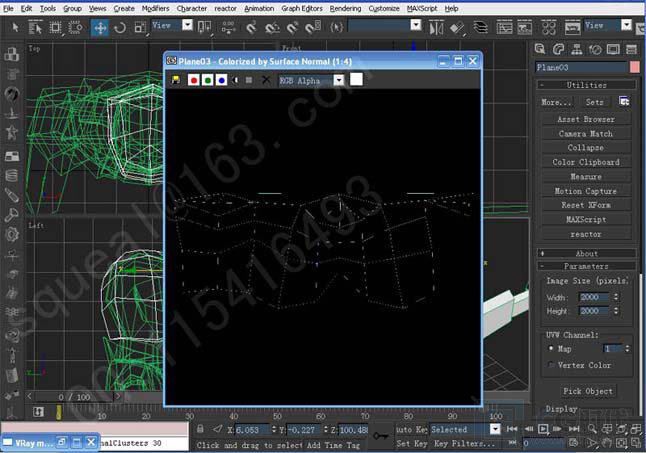646x453 pixels.
Task: Click the Reset XForm utility button
Action: [x=586, y=205]
